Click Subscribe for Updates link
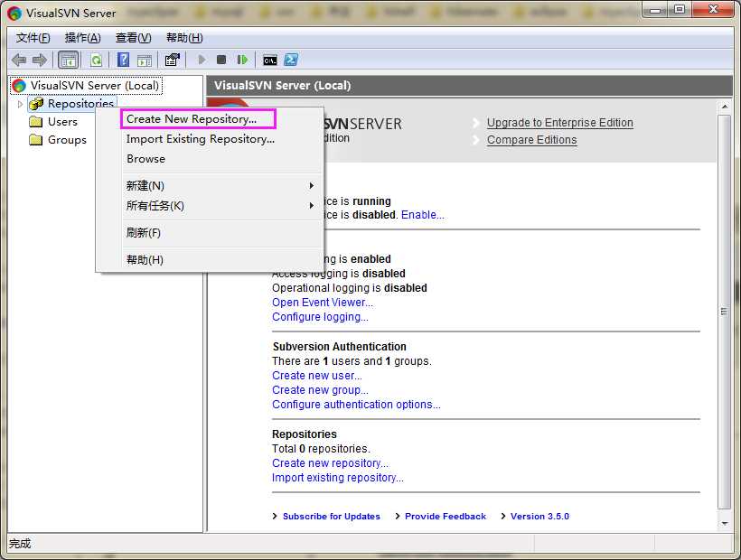Viewport: 741px width, 560px height. (x=332, y=517)
